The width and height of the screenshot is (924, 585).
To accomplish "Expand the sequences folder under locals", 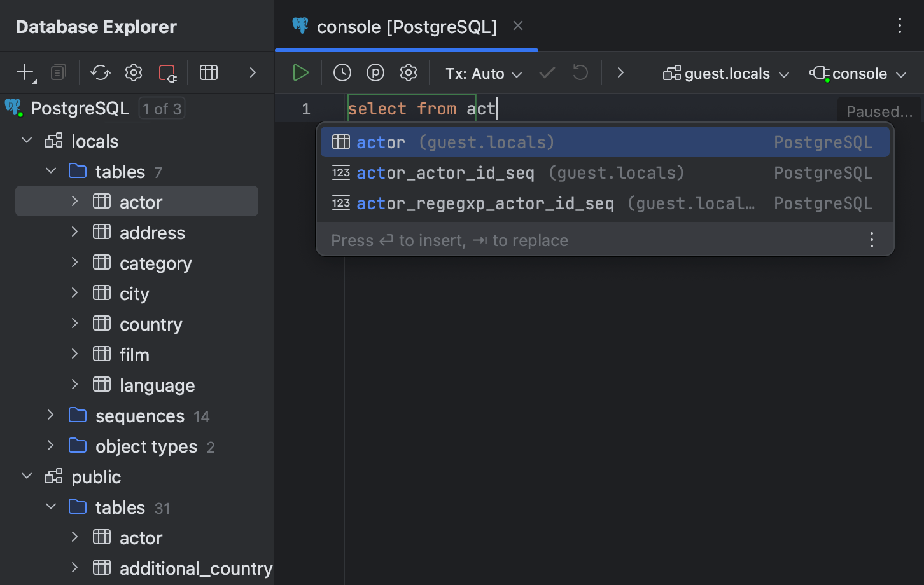I will click(x=50, y=415).
